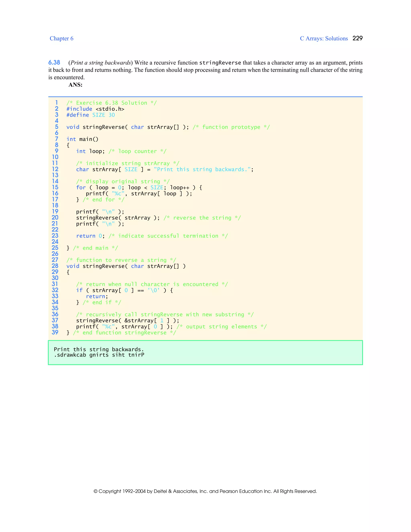Click the Deitel copyright footer text

click(205, 491)
